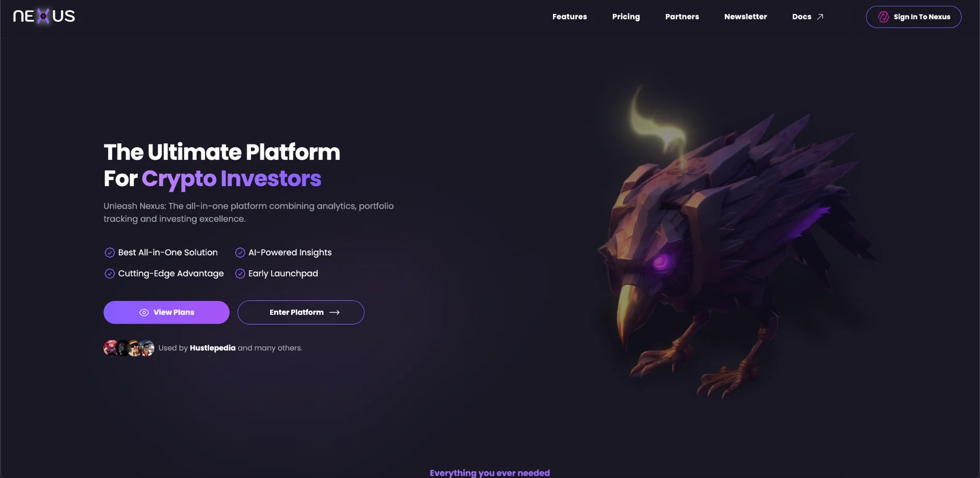
Task: Click the Enter Platform button
Action: coord(301,313)
